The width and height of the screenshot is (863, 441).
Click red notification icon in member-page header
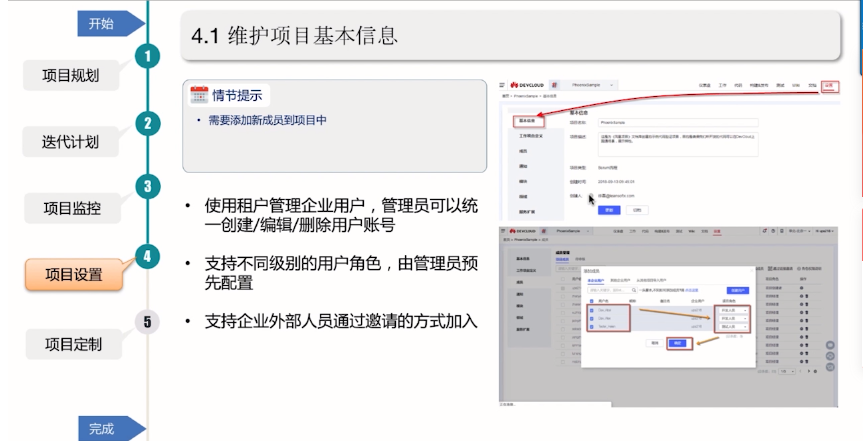[x=764, y=231]
